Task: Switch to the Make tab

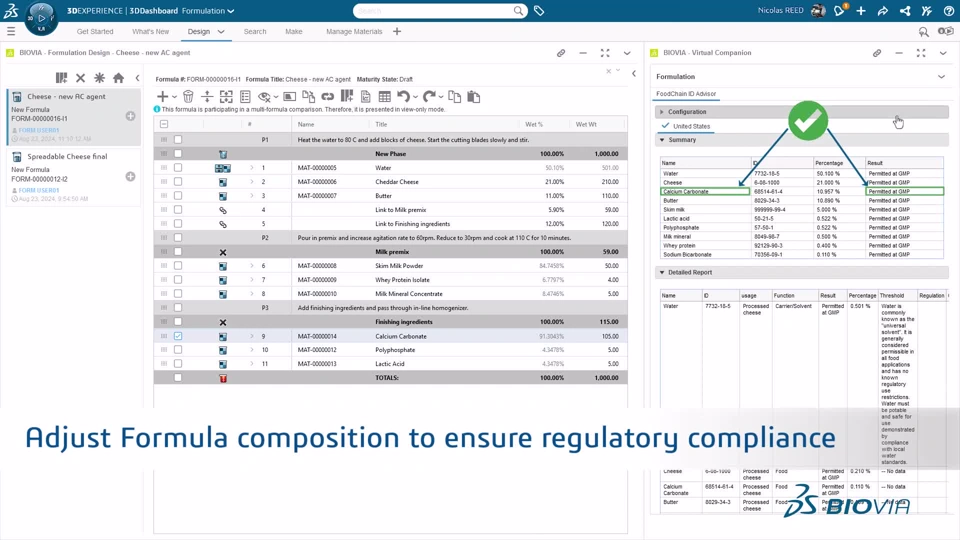Action: [293, 31]
